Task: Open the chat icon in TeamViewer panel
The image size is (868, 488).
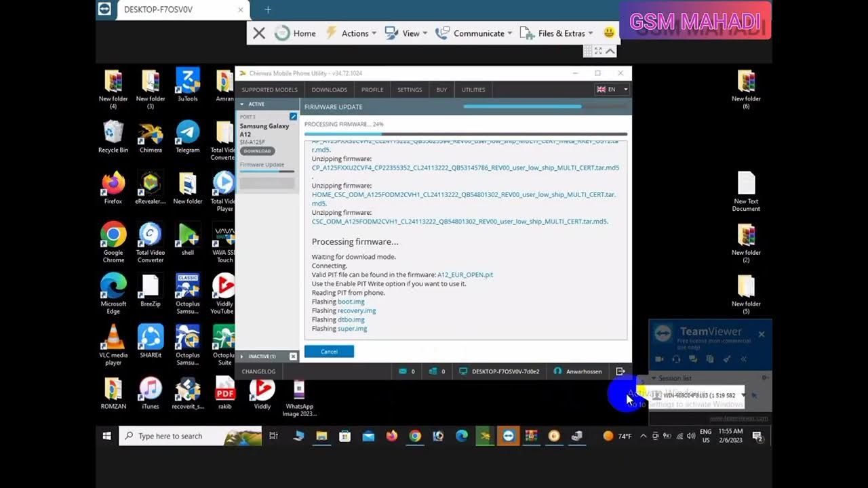Action: [693, 359]
